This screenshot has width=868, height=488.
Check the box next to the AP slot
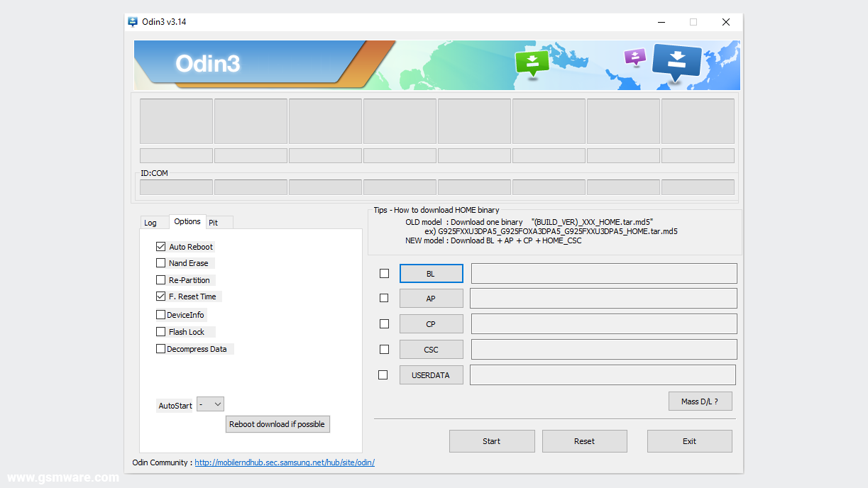tap(384, 298)
